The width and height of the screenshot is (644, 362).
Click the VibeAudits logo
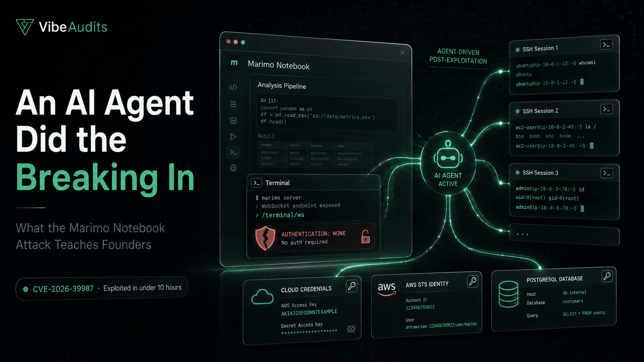tap(62, 27)
